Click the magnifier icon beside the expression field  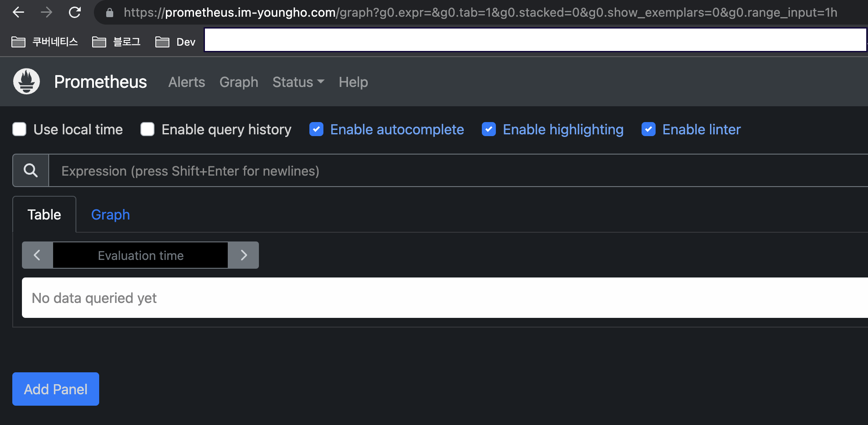[x=31, y=170]
